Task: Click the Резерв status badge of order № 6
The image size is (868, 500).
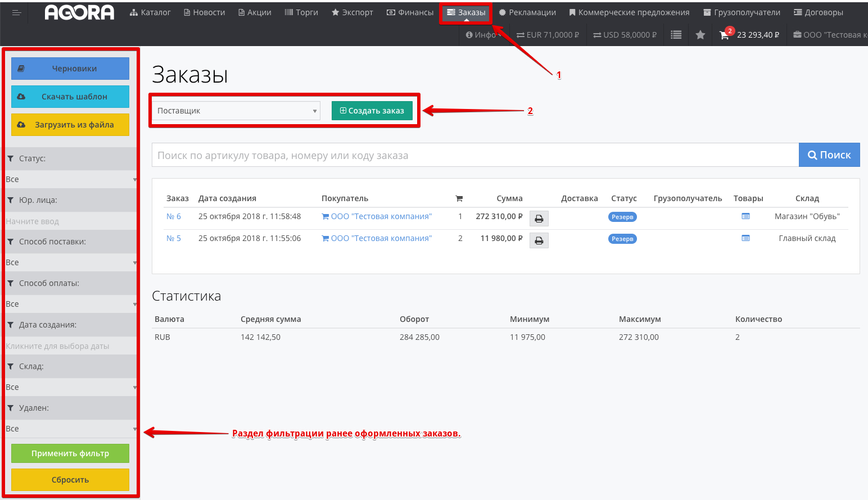Action: (622, 217)
